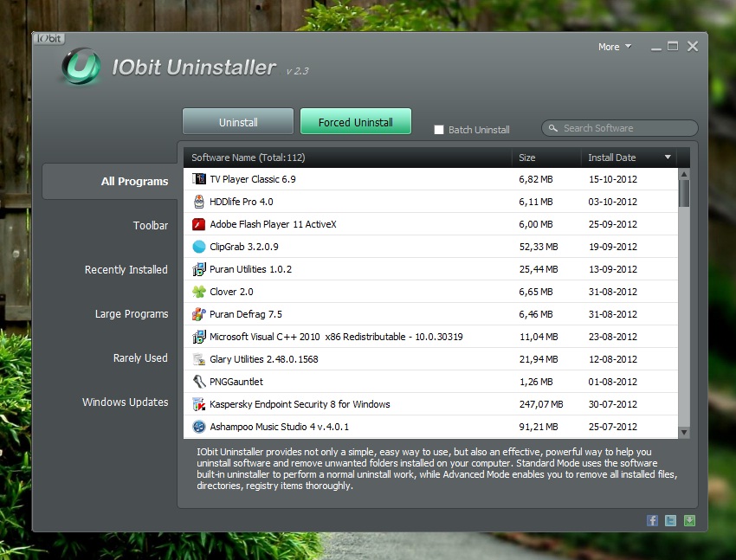
Task: Click the Adobe Flash Player icon
Action: 199,223
